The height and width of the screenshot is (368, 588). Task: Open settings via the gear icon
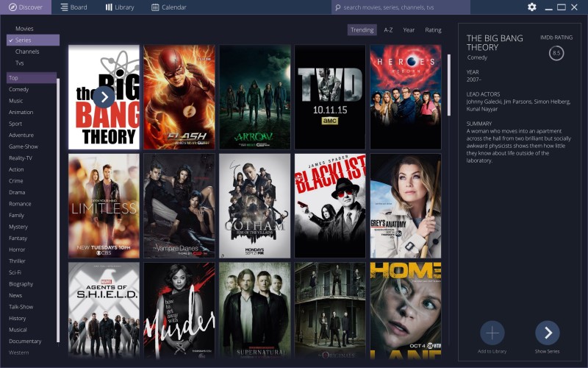[531, 7]
